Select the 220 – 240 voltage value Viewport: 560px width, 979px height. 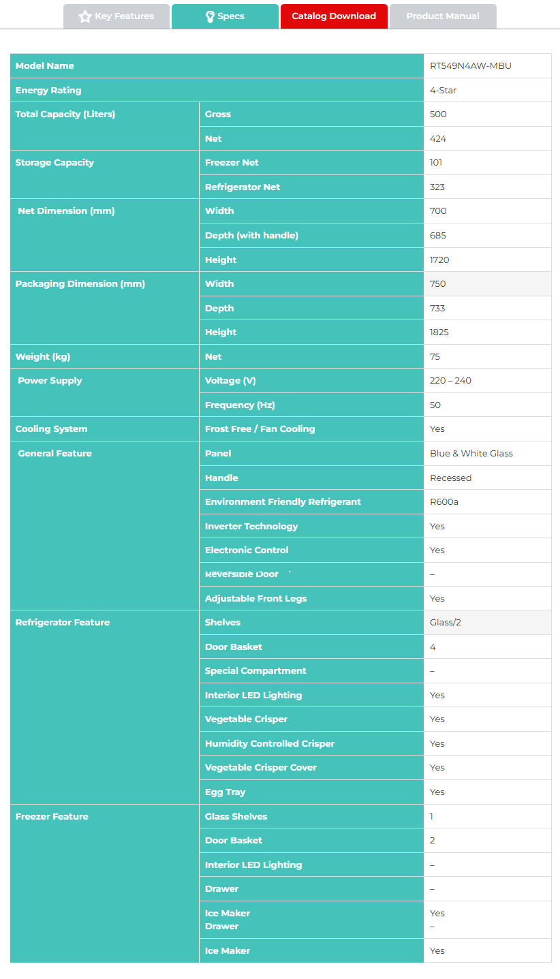pos(450,381)
